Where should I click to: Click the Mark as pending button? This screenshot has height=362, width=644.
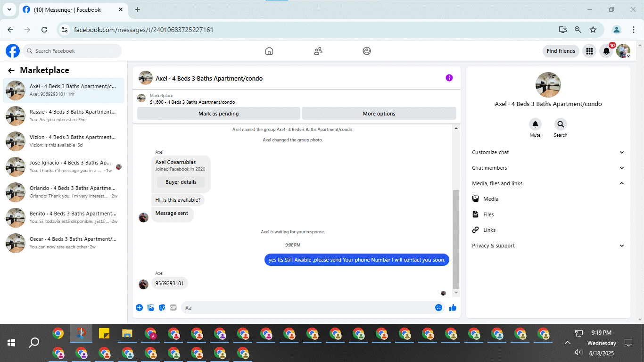pos(219,114)
